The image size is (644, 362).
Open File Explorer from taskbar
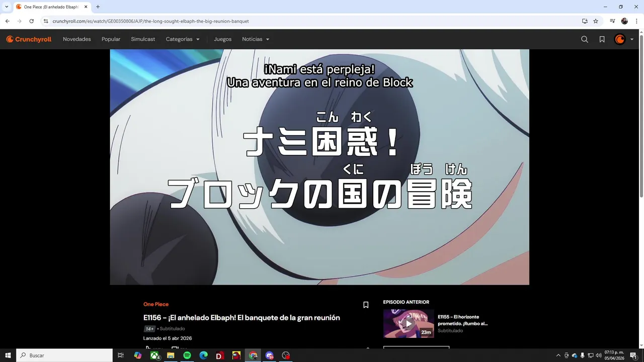[x=171, y=355]
